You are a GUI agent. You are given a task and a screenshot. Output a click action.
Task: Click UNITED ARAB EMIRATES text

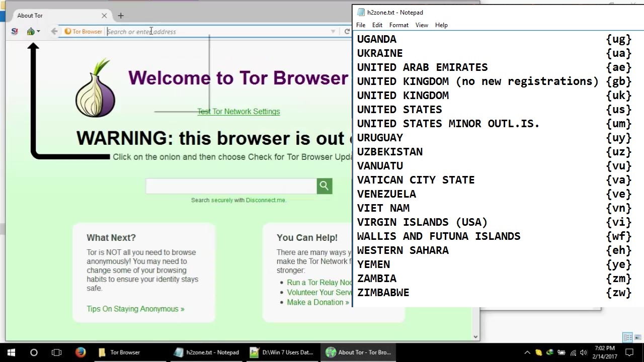[422, 67]
